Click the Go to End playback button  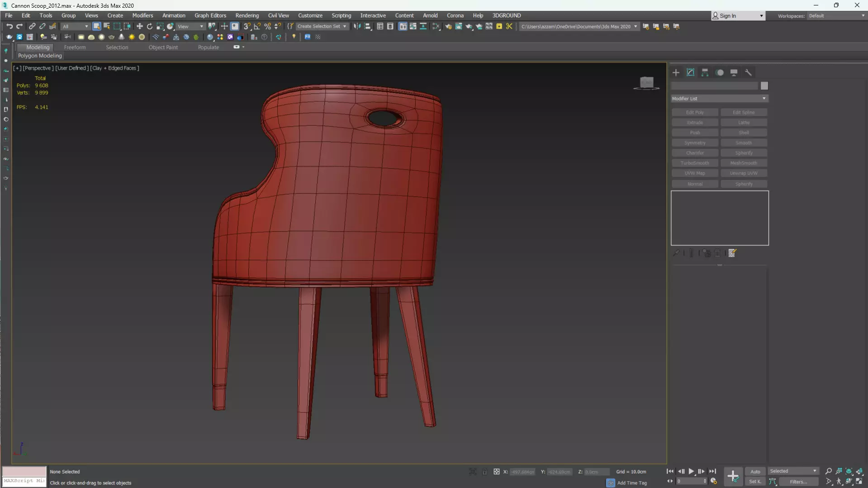tap(712, 471)
